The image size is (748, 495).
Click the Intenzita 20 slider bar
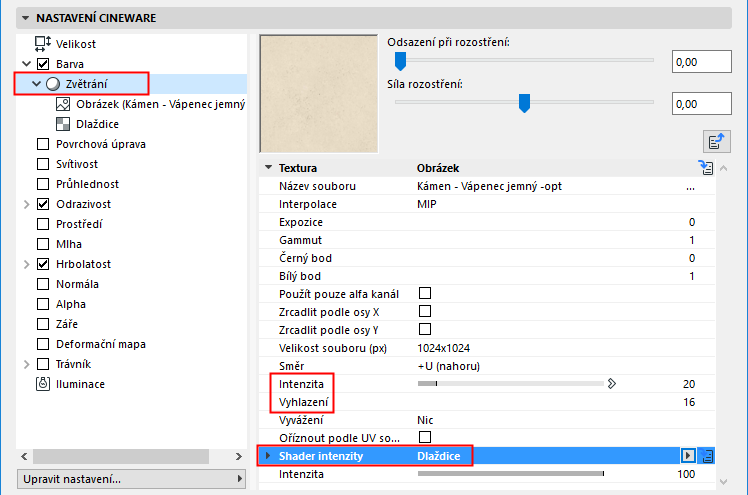(x=510, y=383)
